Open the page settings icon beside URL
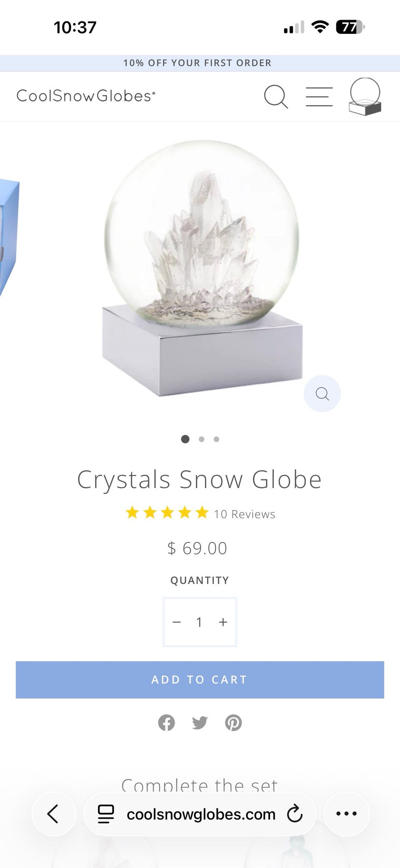Screen dimensions: 400x868 [x=106, y=814]
